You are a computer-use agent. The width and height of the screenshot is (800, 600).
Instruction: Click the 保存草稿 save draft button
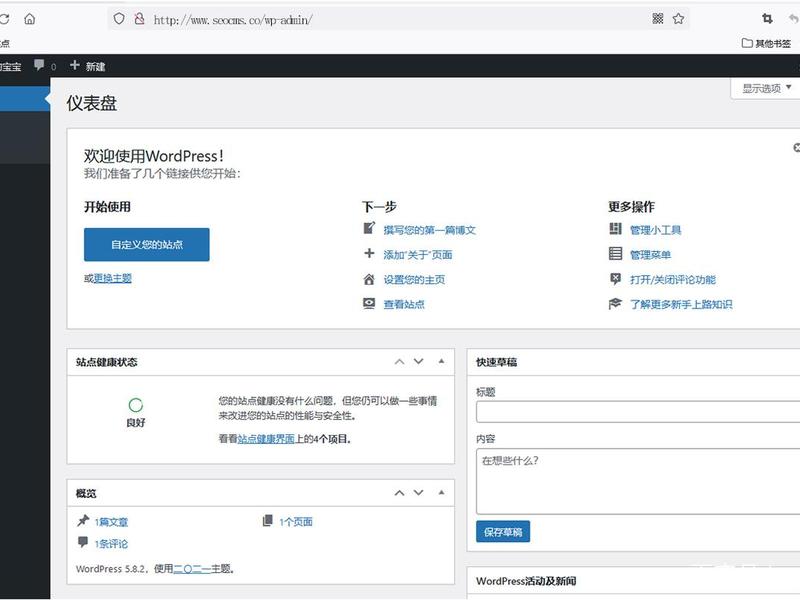(x=503, y=532)
